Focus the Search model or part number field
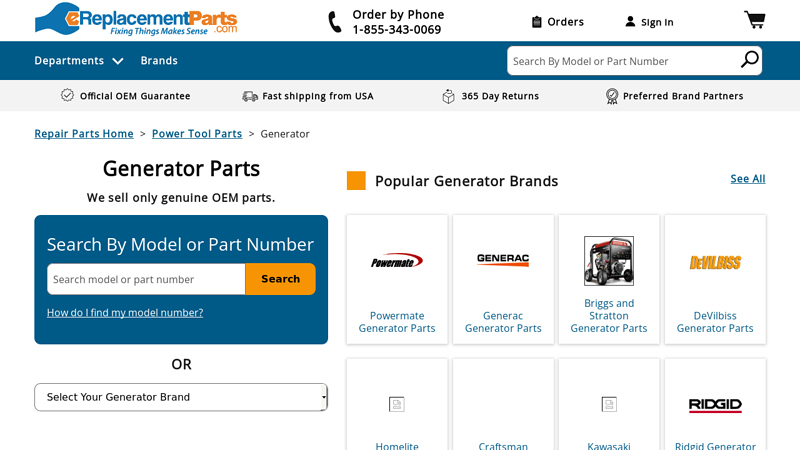This screenshot has height=450, width=800. point(146,279)
